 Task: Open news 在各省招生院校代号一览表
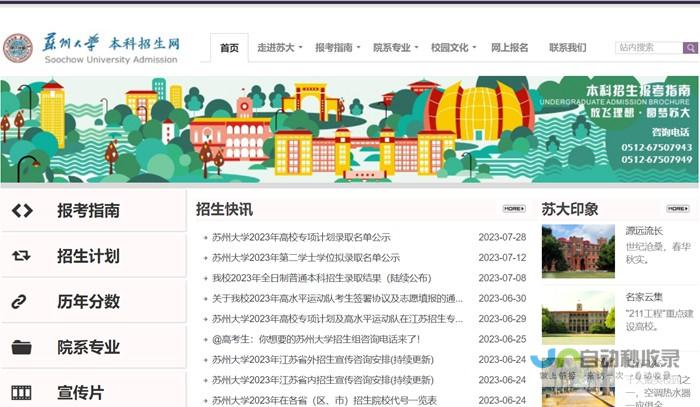[x=325, y=400]
